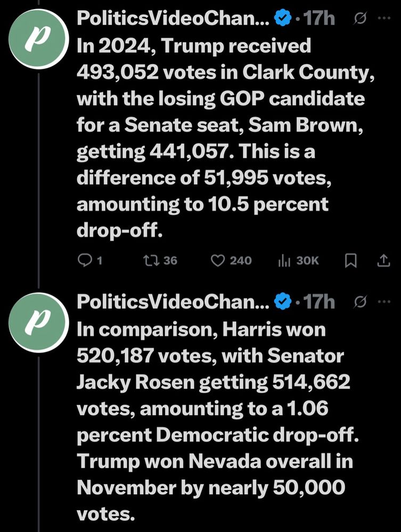Retweet the post with 36 reposts

150,260
